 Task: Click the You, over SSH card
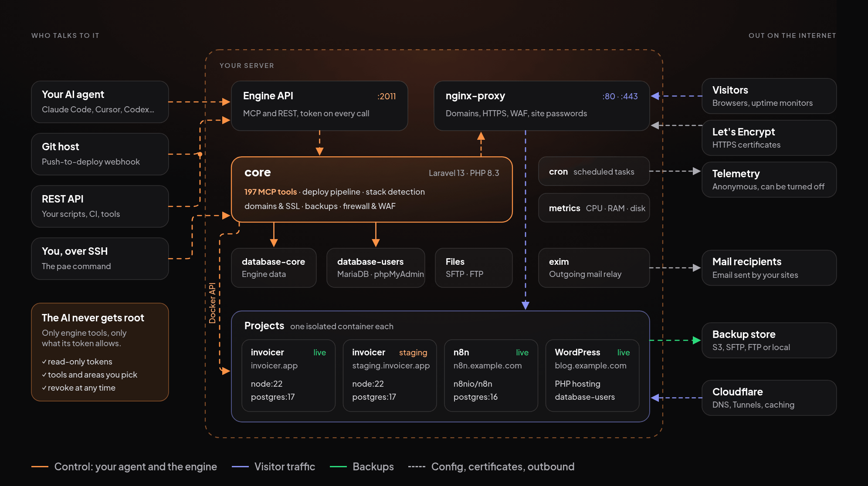tap(100, 259)
